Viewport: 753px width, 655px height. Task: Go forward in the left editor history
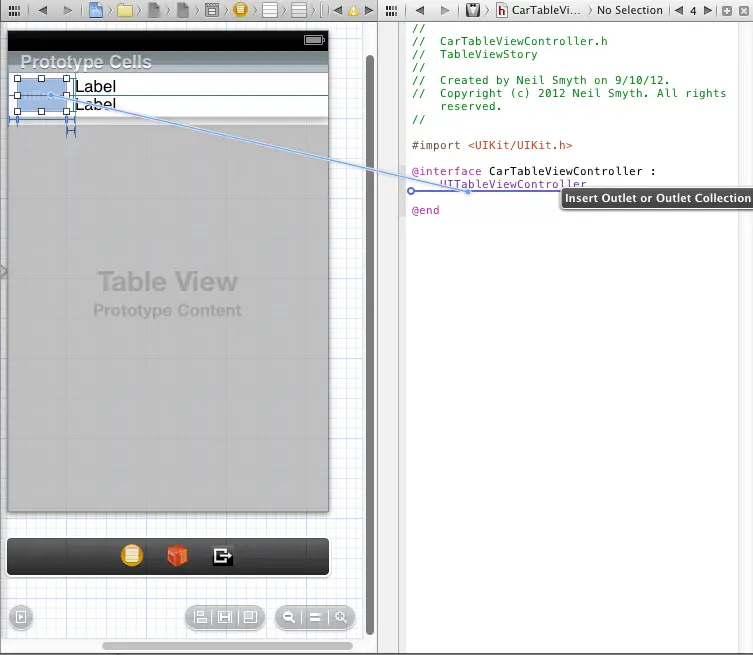click(x=67, y=10)
